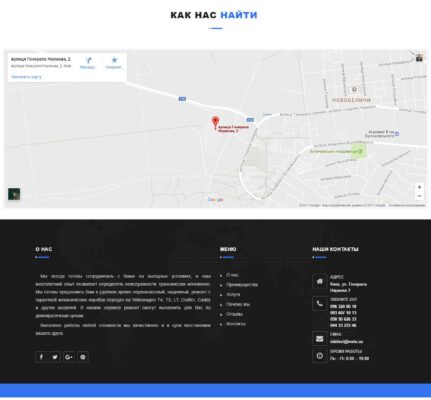Switch to satellite view thumbnail
This screenshot has width=431, height=400.
[x=14, y=194]
